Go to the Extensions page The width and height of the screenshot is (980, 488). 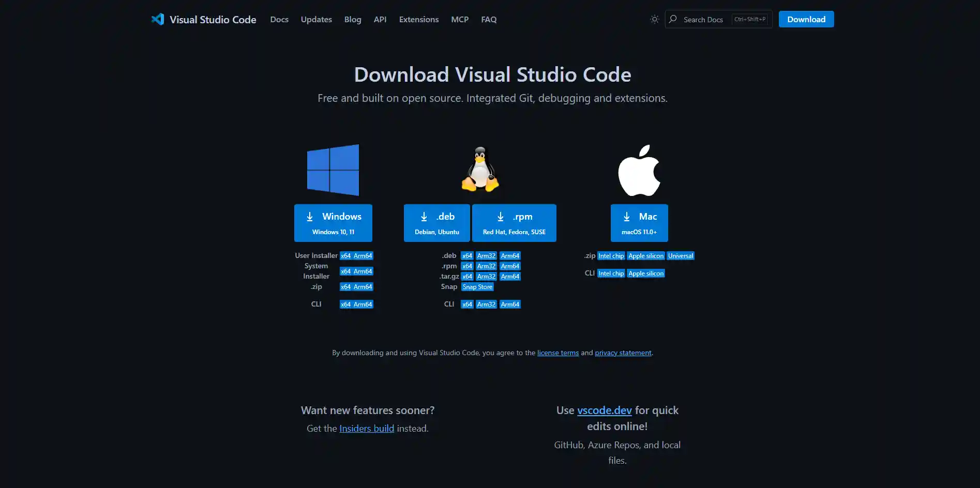[418, 19]
